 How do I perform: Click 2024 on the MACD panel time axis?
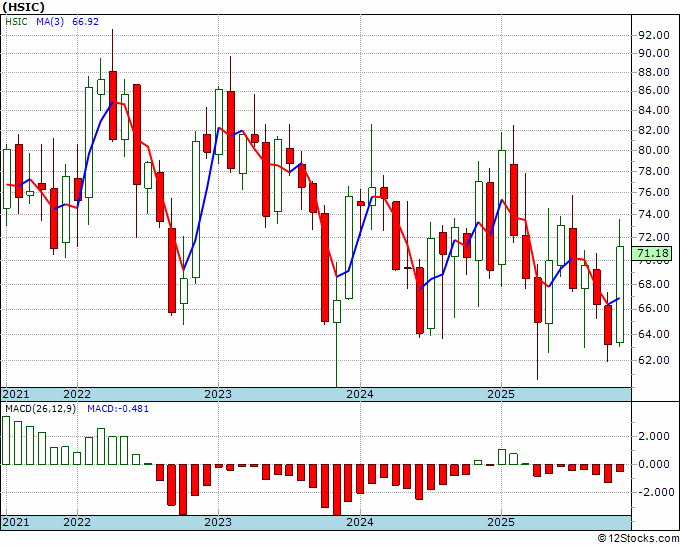(x=360, y=522)
